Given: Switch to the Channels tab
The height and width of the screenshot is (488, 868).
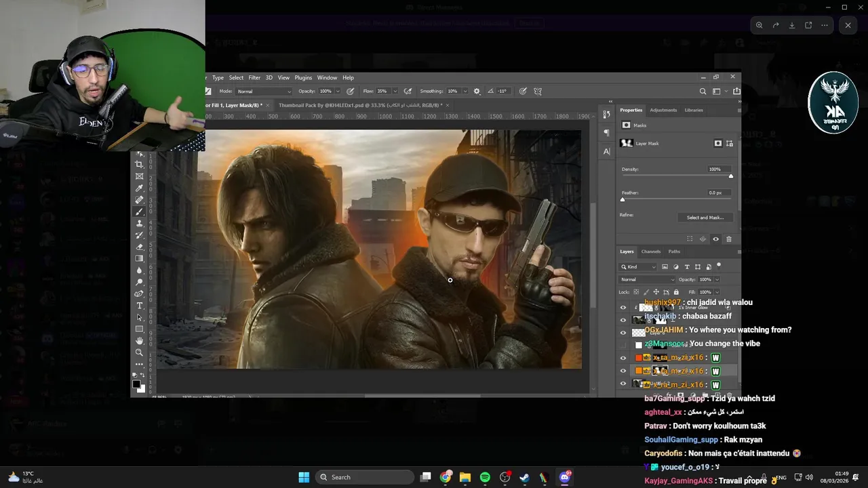Looking at the screenshot, I should pos(651,251).
